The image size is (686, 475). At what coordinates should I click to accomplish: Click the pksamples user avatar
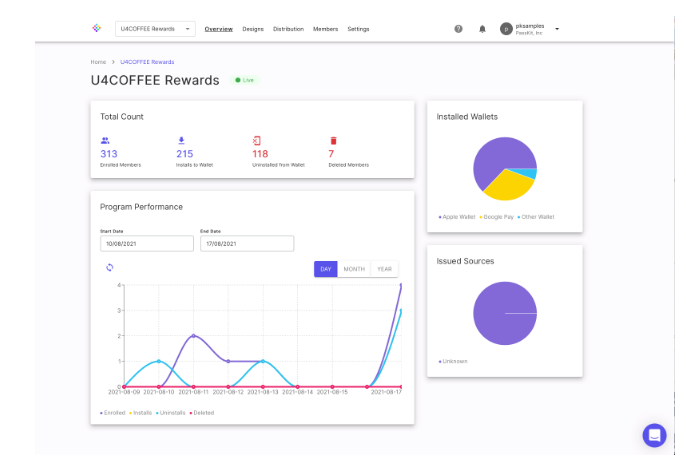click(506, 29)
